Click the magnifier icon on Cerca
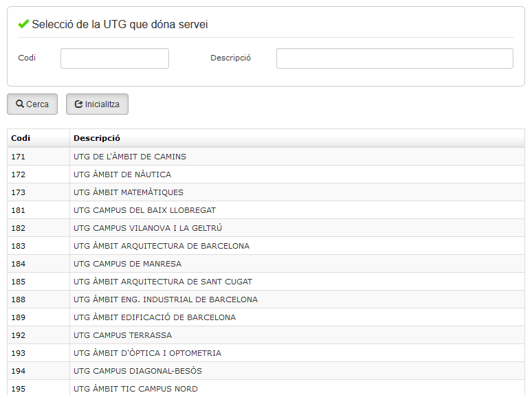Viewport: 532px width, 395px height. (x=20, y=104)
